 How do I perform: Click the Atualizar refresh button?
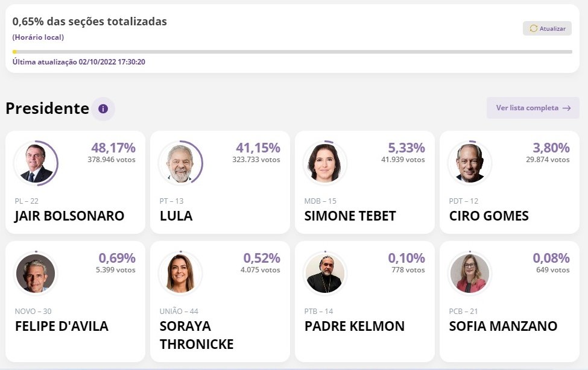coord(547,28)
